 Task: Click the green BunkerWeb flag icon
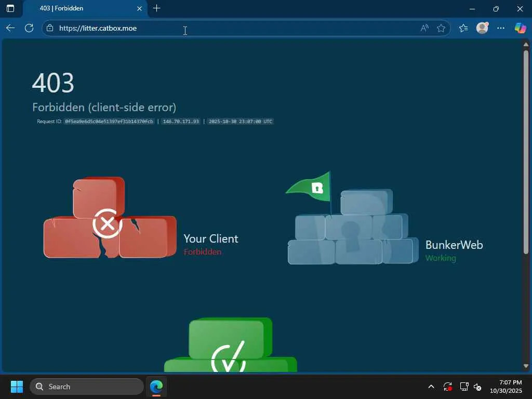pos(309,188)
